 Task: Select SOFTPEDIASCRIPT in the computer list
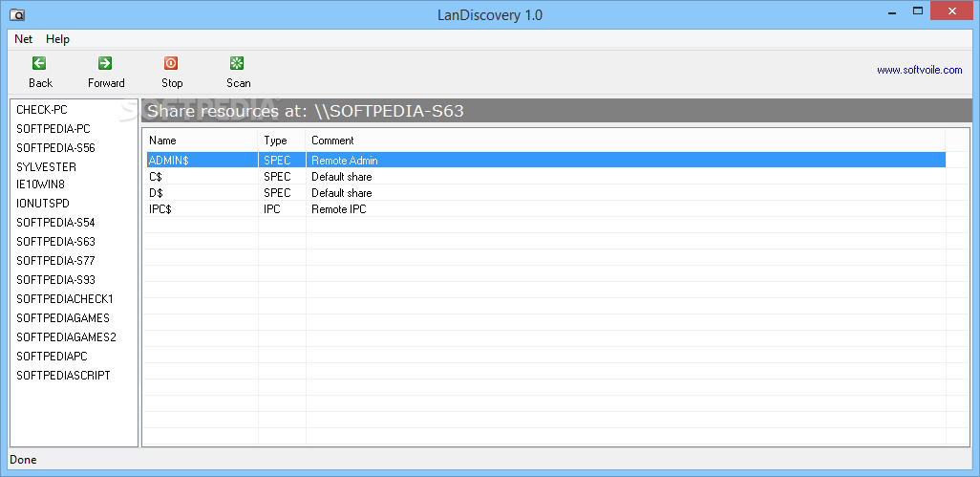(63, 375)
